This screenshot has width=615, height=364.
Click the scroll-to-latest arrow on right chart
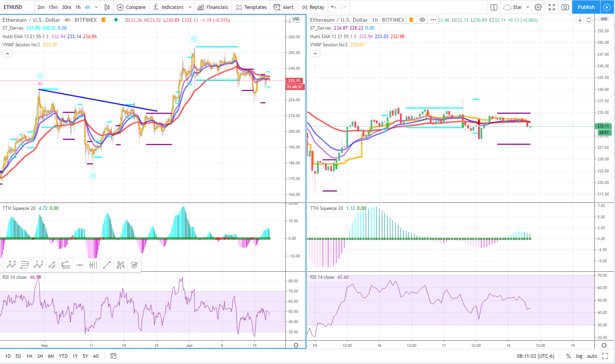580,20
